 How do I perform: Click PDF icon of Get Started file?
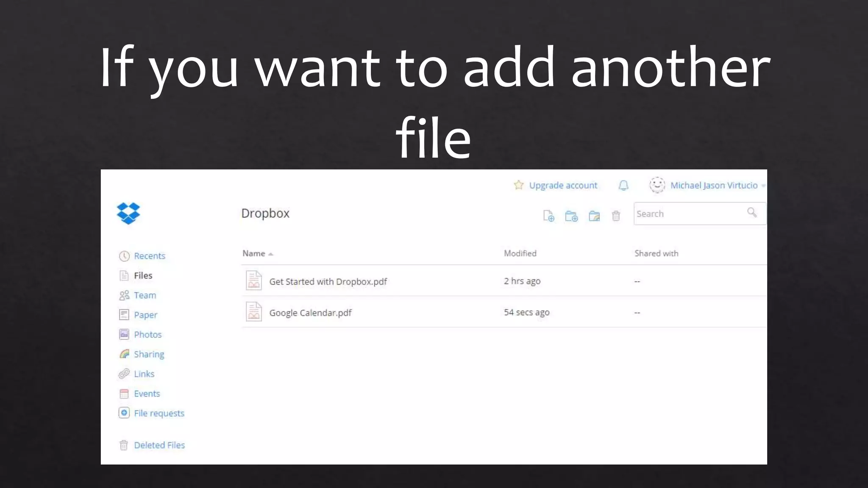coord(254,280)
